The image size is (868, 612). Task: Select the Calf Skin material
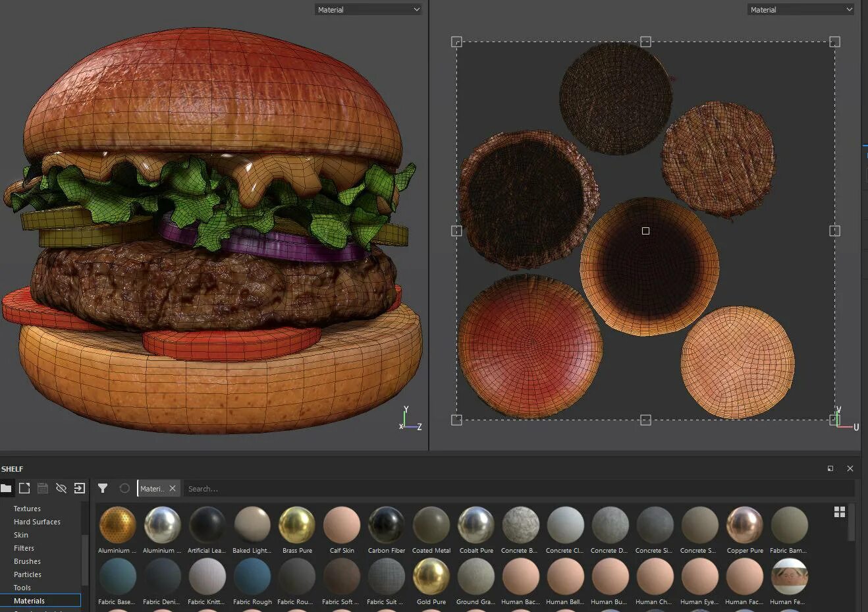[x=342, y=525]
